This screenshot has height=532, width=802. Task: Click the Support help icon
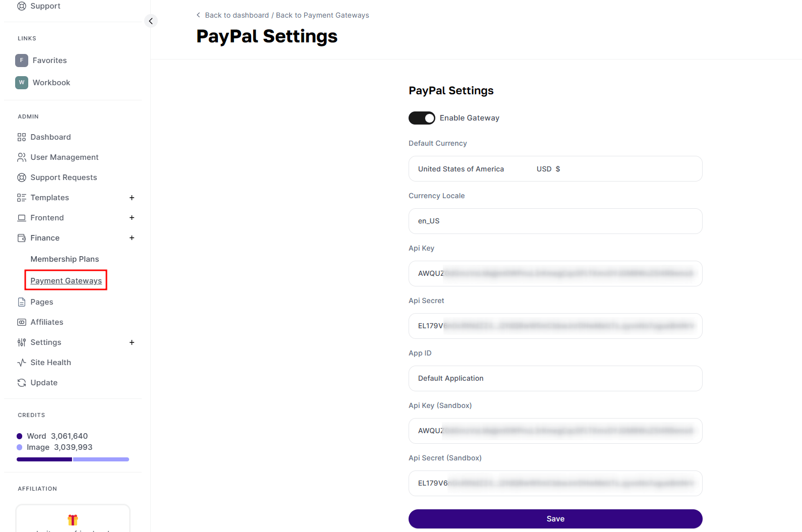22,6
